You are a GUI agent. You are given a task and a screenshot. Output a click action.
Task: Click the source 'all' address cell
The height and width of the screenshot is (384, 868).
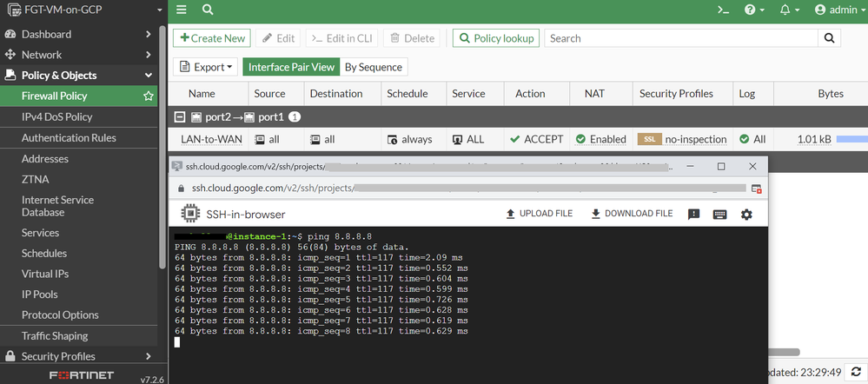click(x=267, y=139)
